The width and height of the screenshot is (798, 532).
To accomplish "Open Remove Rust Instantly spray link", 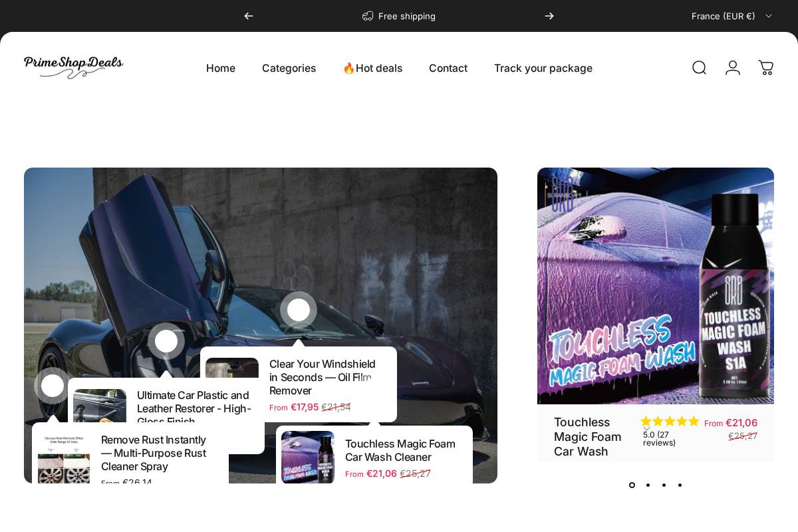I will [154, 453].
